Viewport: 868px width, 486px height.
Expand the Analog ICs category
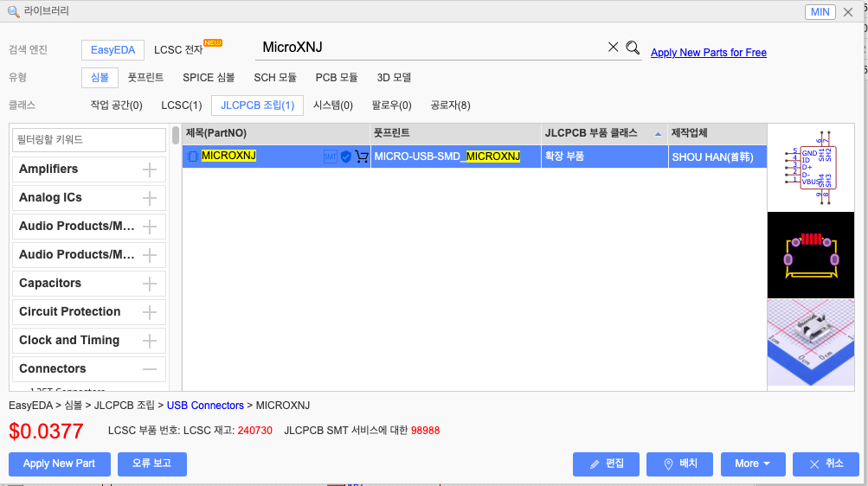click(x=150, y=198)
